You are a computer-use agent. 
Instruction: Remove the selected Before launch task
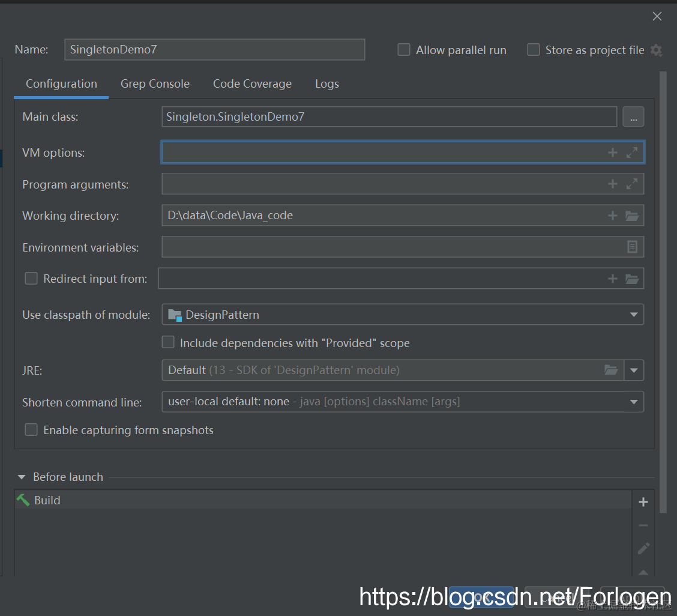click(x=643, y=525)
